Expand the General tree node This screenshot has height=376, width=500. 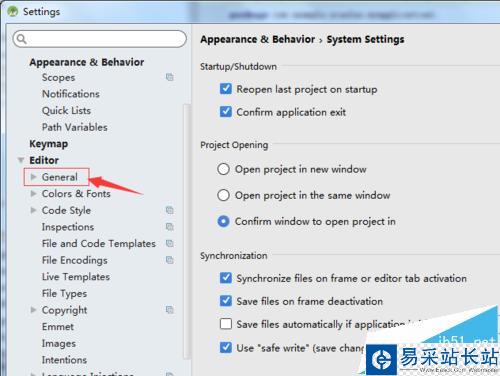[33, 177]
